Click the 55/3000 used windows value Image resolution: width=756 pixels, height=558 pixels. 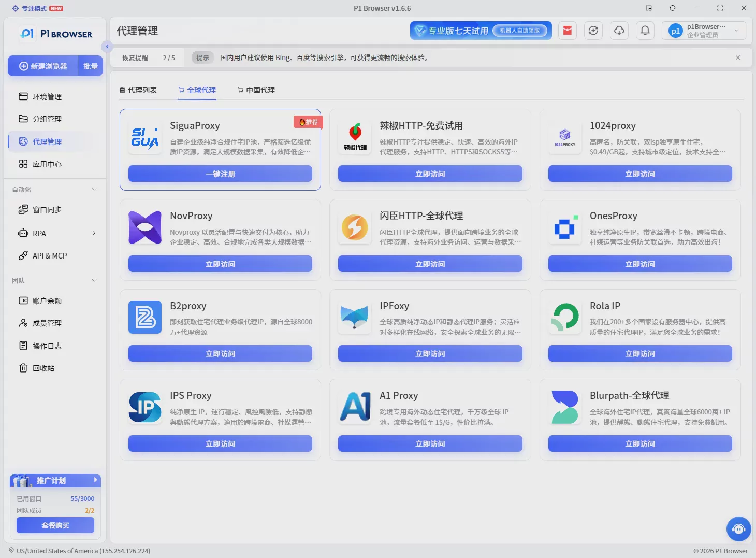click(82, 499)
